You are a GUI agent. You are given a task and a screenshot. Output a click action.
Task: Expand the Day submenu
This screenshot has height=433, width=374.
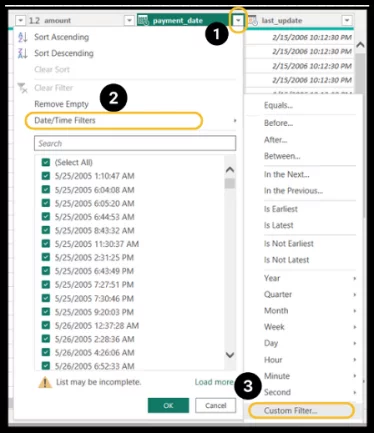(x=355, y=343)
